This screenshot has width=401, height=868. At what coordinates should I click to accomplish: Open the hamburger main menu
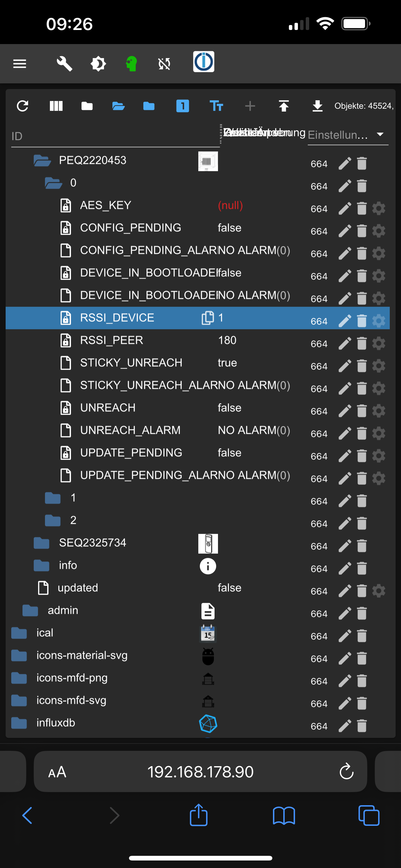(x=20, y=64)
